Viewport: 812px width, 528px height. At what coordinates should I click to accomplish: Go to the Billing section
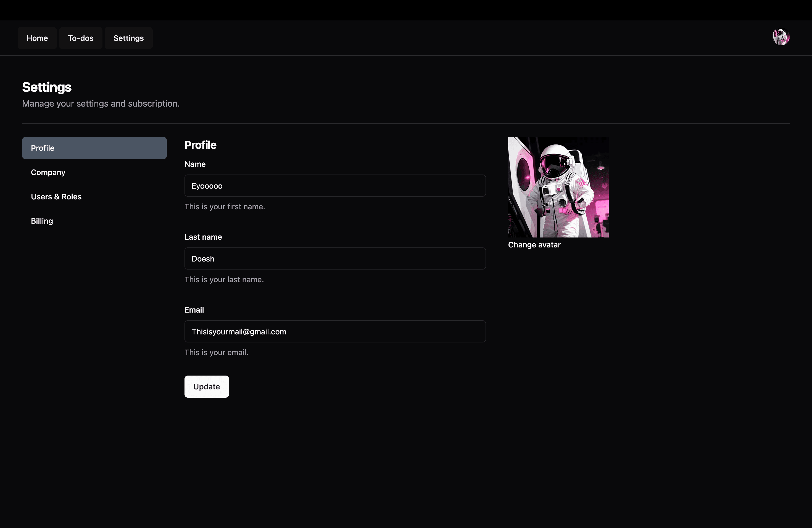point(42,221)
